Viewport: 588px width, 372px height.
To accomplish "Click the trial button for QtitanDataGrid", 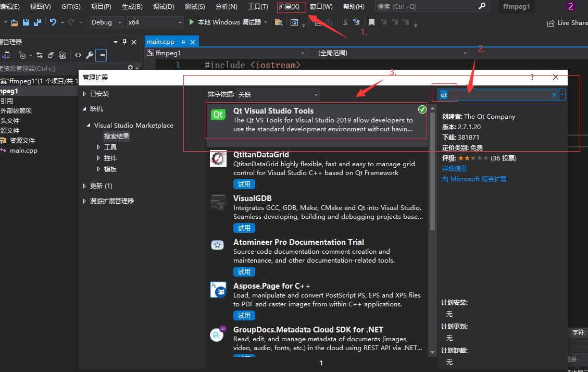I will coord(244,184).
